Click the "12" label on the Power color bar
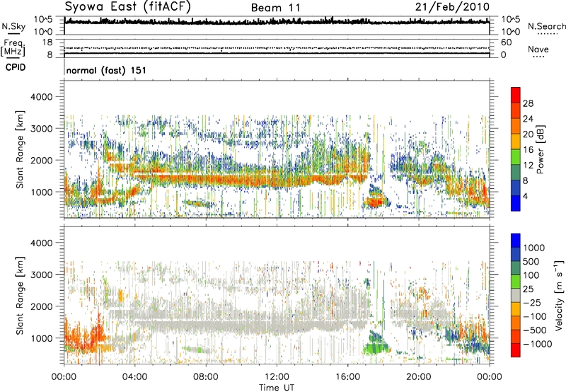This screenshot has height=392, width=566. (528, 166)
